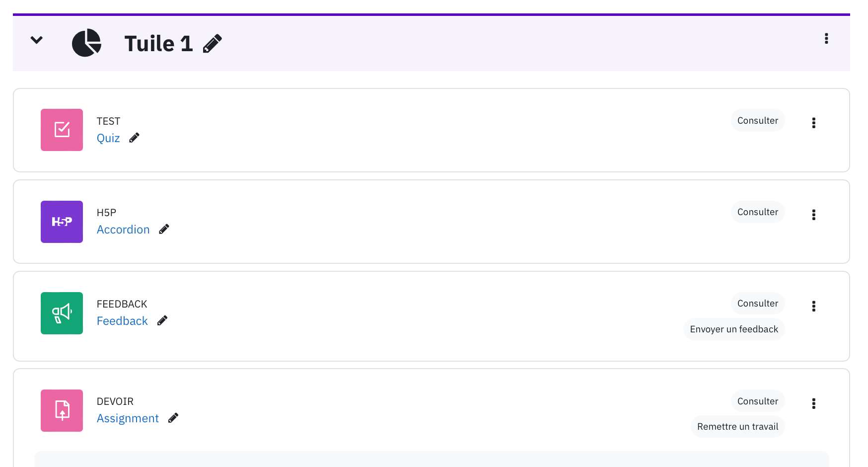Click Consulter on the Quiz row
868x467 pixels.
[758, 121]
